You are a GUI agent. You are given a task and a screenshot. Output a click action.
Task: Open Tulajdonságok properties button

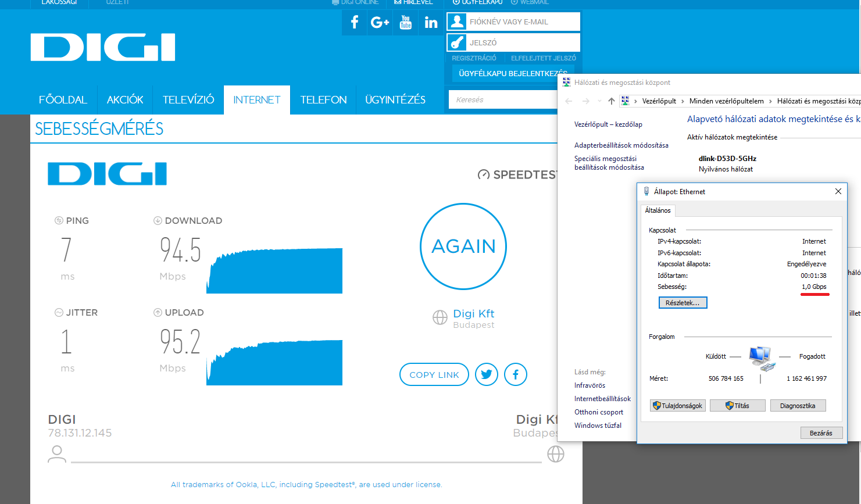tap(678, 406)
